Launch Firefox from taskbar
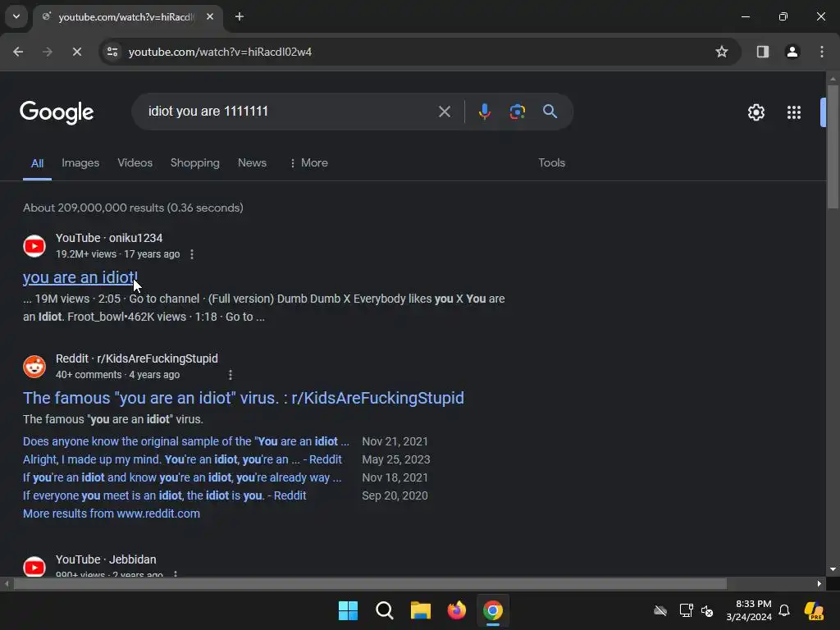 point(457,610)
